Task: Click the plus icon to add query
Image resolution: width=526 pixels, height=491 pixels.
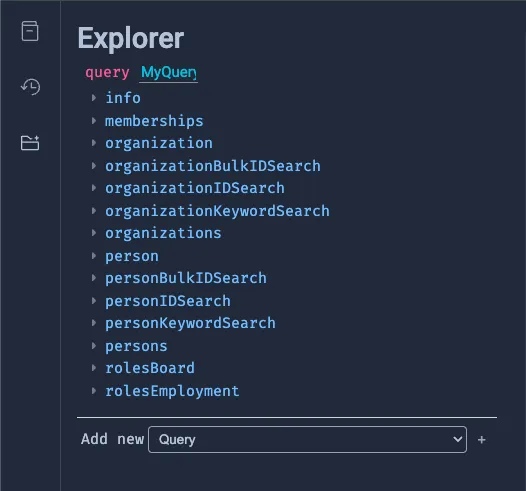Action: click(481, 440)
